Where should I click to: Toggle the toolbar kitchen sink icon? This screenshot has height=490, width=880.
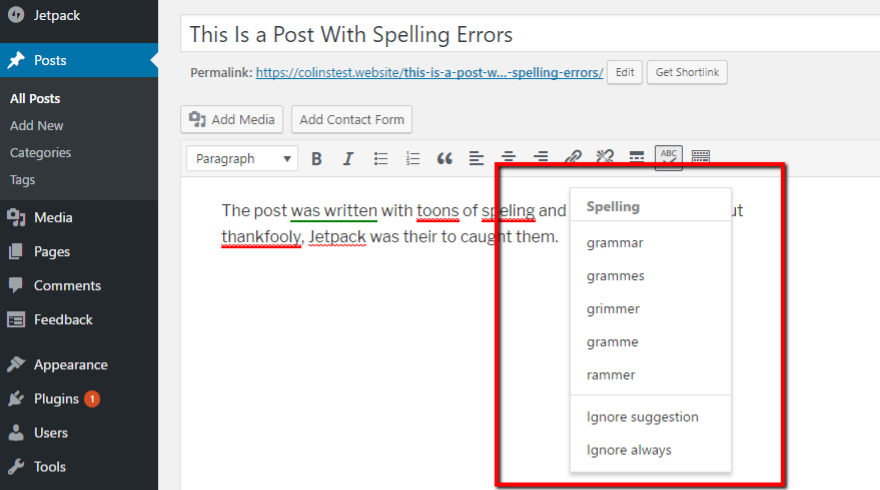tap(700, 157)
